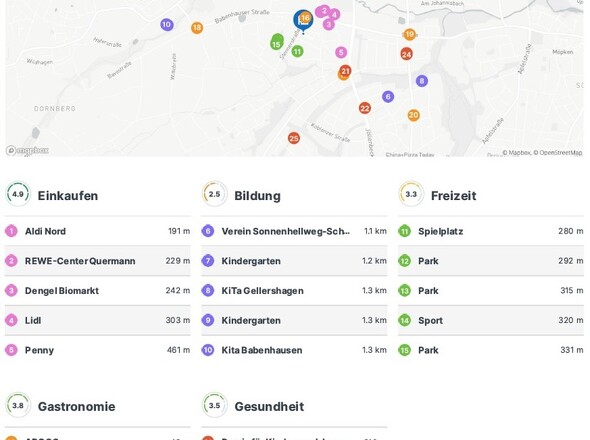Select the KiTa Gellershagen entry
Screen dimensions: 590x440
(294, 291)
